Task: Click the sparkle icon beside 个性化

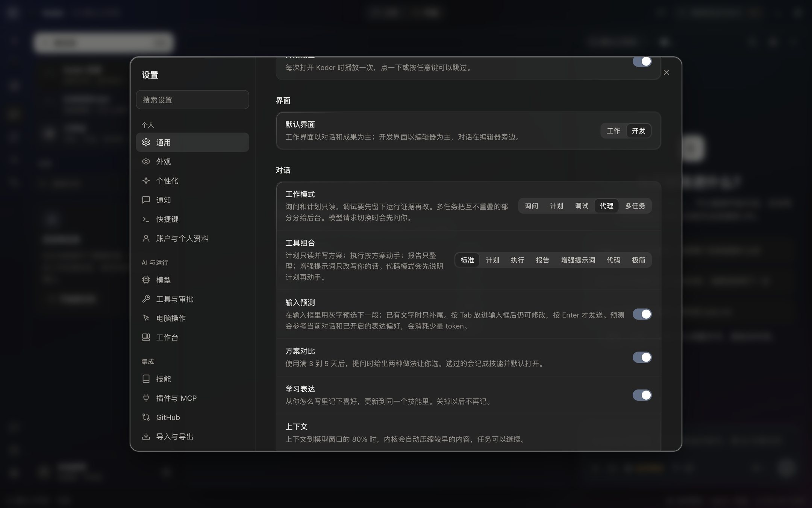Action: (x=146, y=181)
